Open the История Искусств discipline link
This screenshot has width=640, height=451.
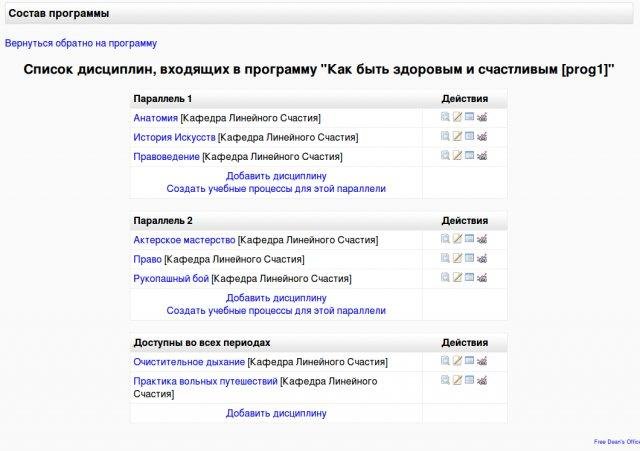point(174,137)
